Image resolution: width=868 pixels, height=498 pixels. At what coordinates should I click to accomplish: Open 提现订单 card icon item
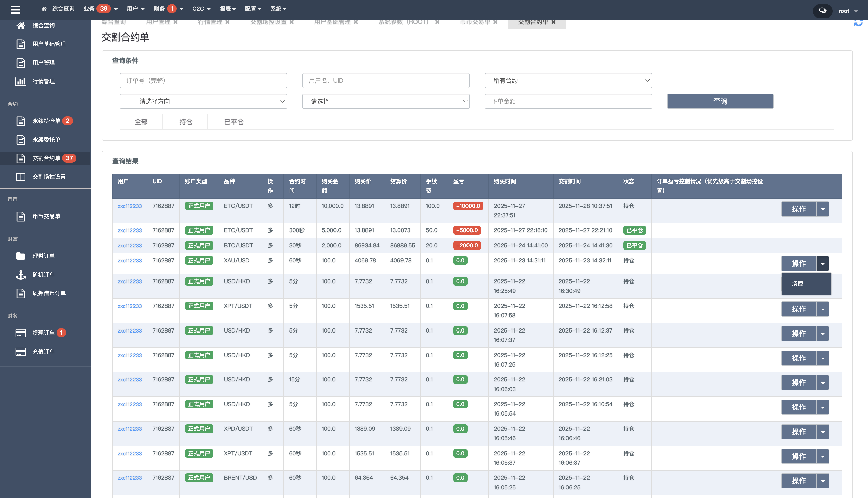(21, 333)
